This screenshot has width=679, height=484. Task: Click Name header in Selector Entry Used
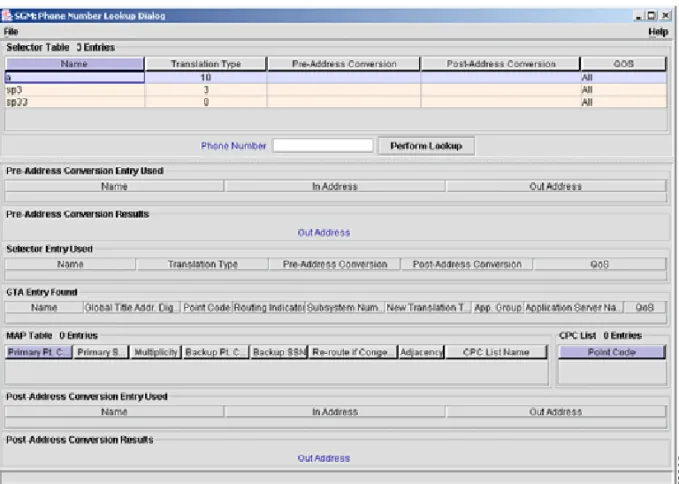coord(70,264)
